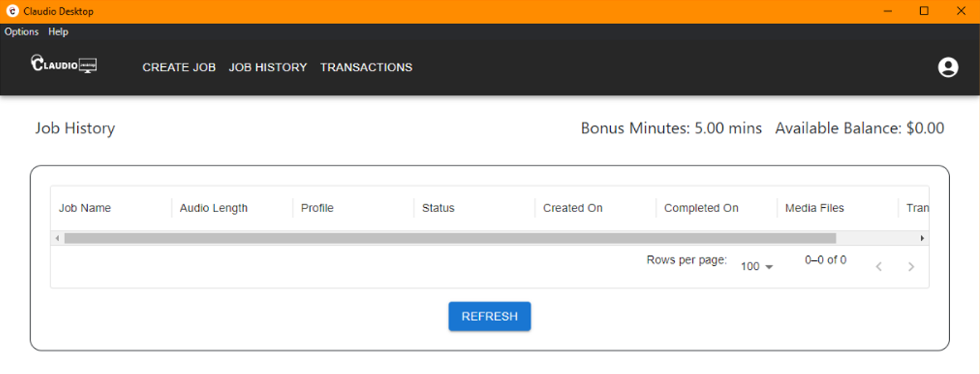Click the Claudio logo in the header
Viewport: 980px width, 374px height.
[64, 64]
